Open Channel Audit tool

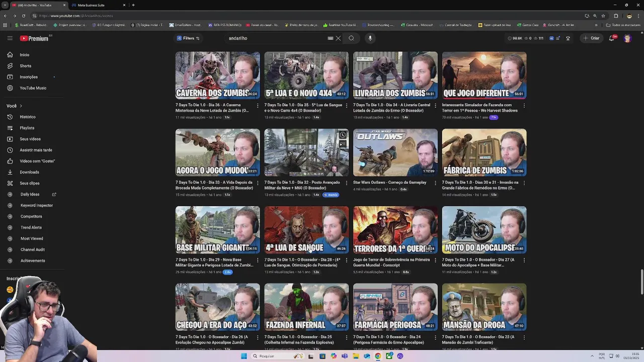coord(33,249)
